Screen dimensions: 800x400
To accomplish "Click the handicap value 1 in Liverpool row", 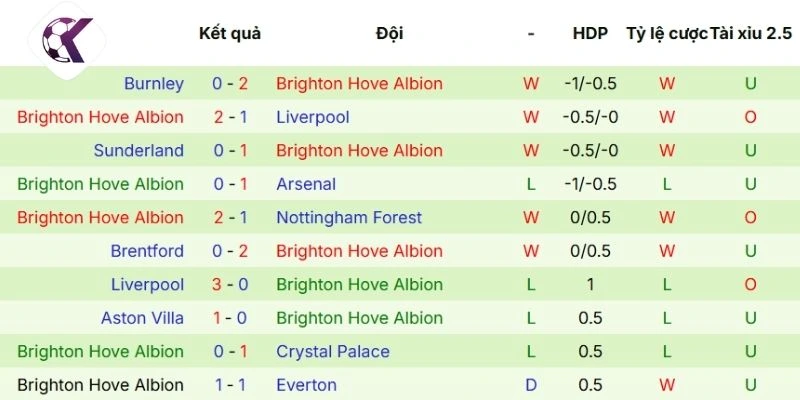I will (x=590, y=285).
